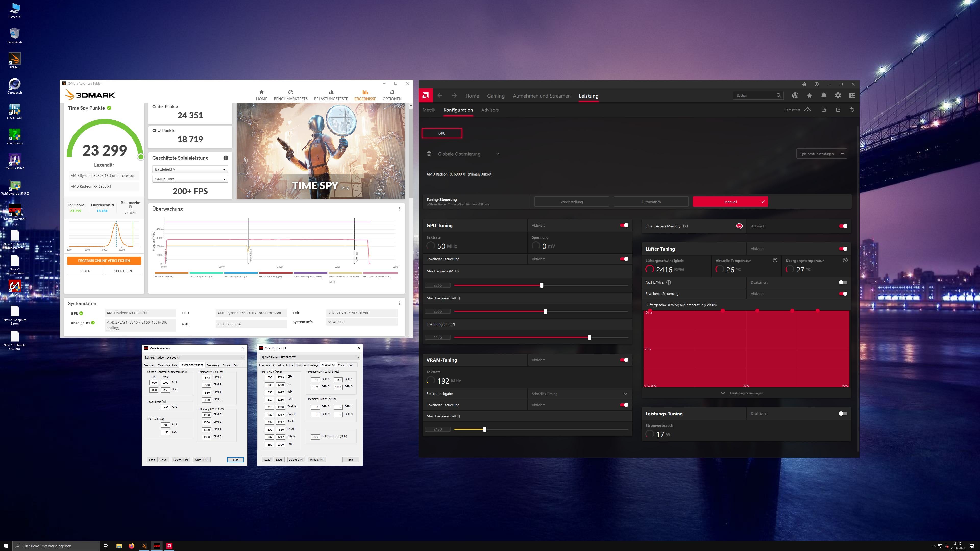Expand the Speicherzeitgabe Schnelles Timing dropdown

[x=625, y=394]
